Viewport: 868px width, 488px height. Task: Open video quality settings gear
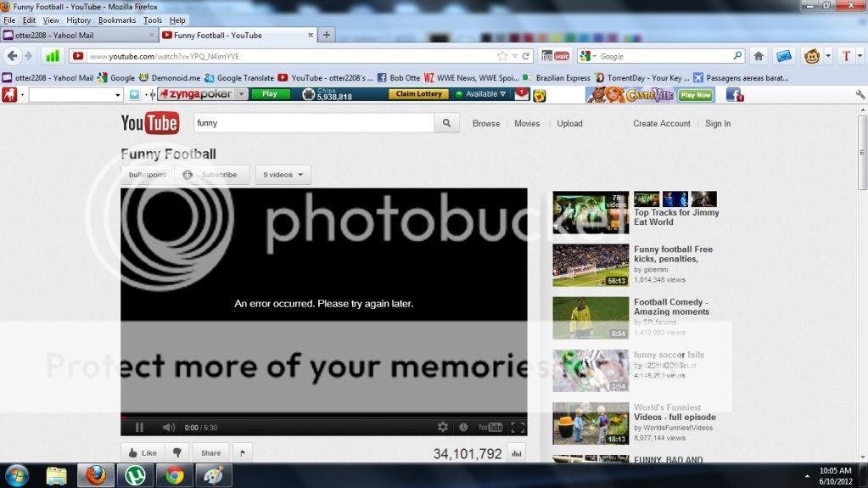tap(442, 428)
